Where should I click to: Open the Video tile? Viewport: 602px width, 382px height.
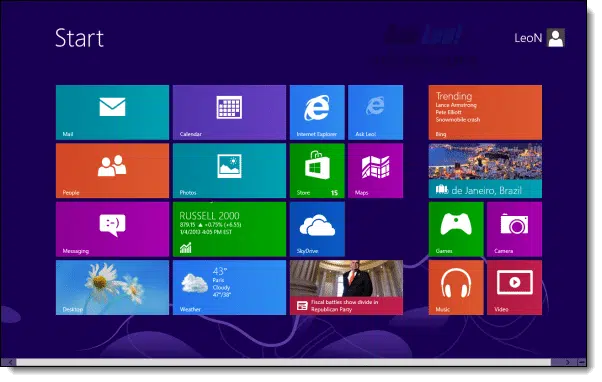tap(514, 288)
